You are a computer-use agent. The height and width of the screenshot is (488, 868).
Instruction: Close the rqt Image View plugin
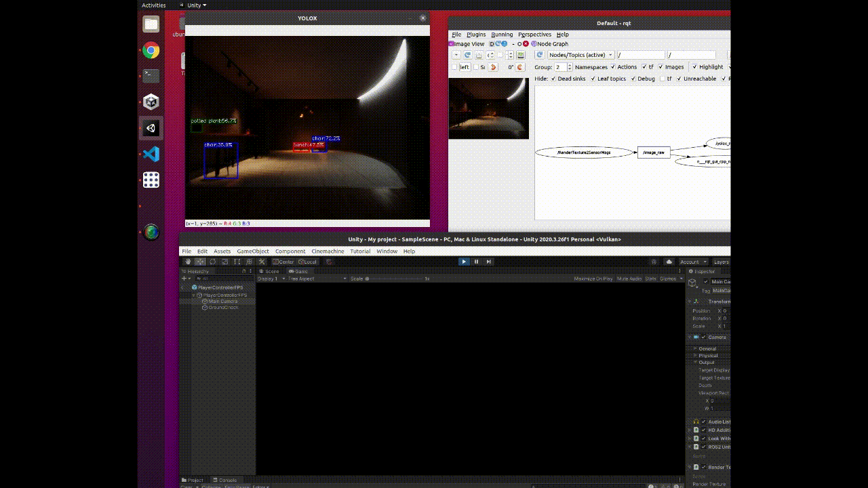(526, 44)
